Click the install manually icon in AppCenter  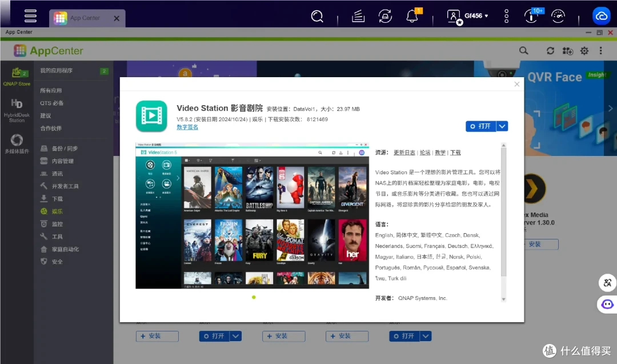(x=567, y=51)
